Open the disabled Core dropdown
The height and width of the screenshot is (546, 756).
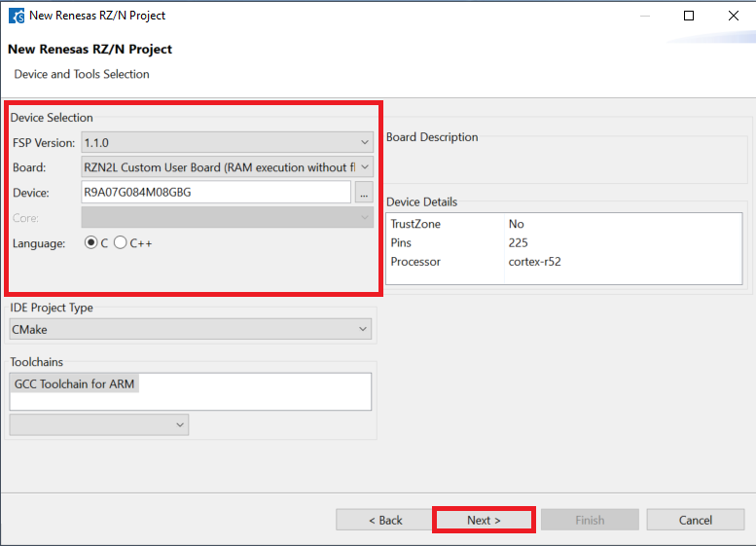(x=227, y=218)
